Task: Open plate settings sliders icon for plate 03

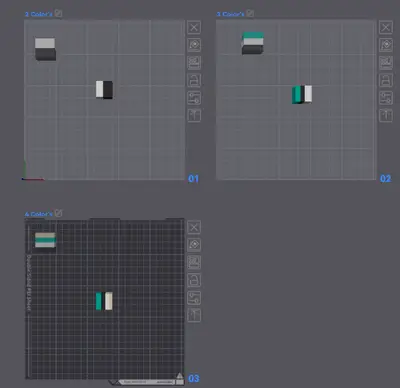Action: tap(194, 298)
